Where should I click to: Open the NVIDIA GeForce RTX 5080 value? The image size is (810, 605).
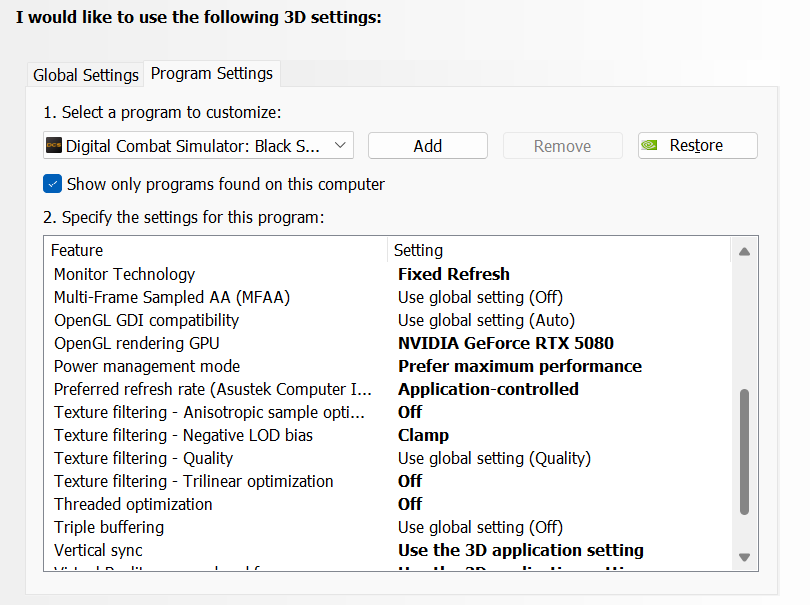[x=506, y=343]
